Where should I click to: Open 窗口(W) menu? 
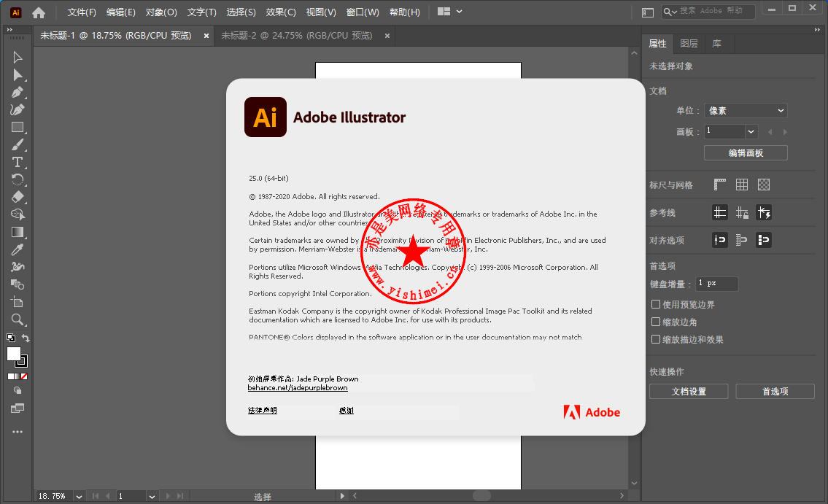pyautogui.click(x=363, y=12)
